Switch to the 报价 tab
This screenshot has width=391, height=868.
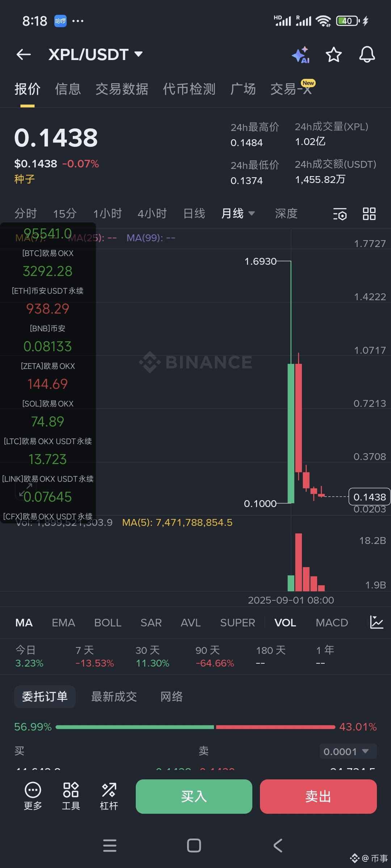pyautogui.click(x=28, y=89)
